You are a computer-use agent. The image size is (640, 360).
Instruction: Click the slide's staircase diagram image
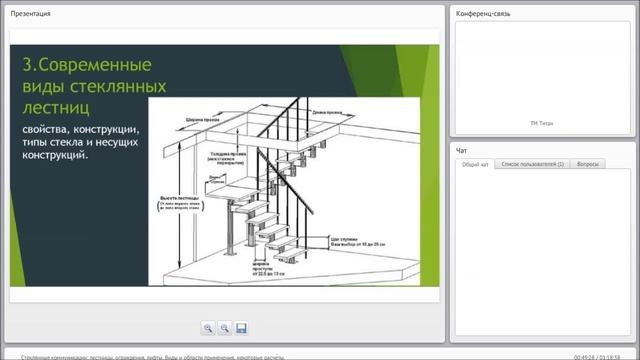tap(284, 191)
